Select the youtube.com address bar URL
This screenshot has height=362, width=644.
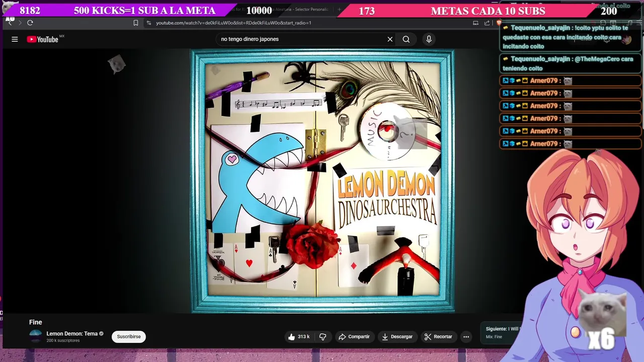(233, 23)
